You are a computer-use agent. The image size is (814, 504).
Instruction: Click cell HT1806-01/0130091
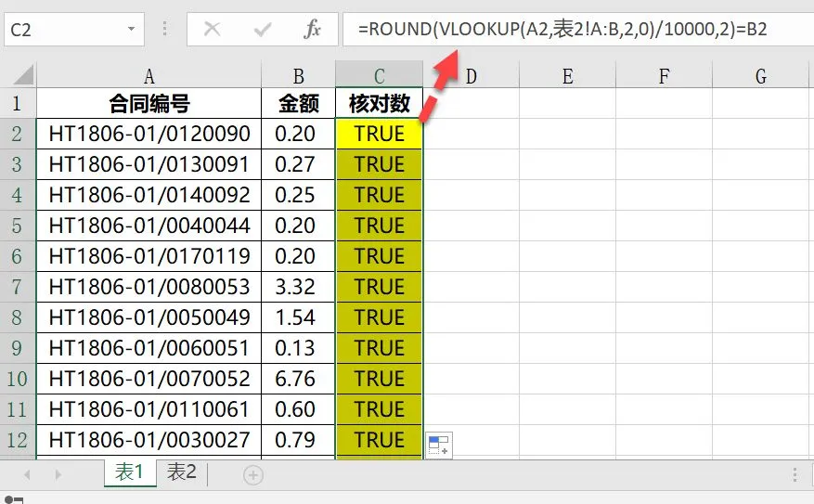149,164
